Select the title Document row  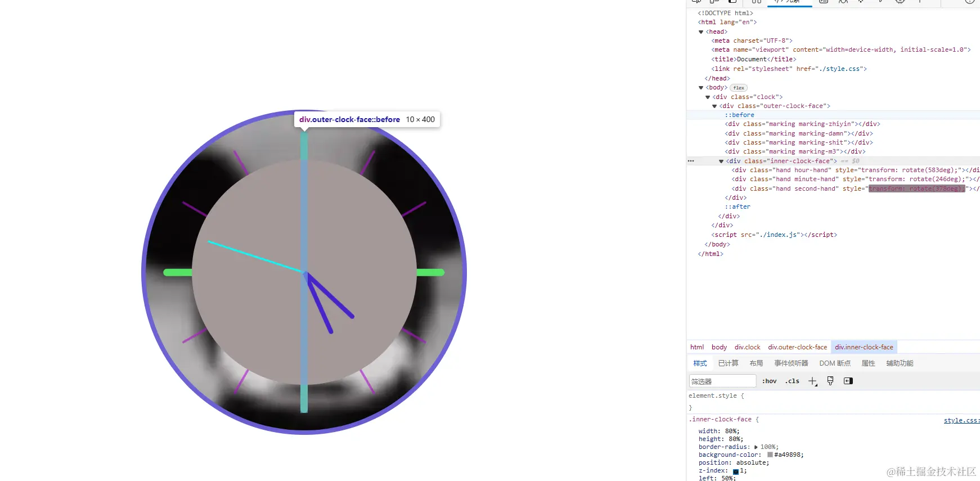click(754, 59)
